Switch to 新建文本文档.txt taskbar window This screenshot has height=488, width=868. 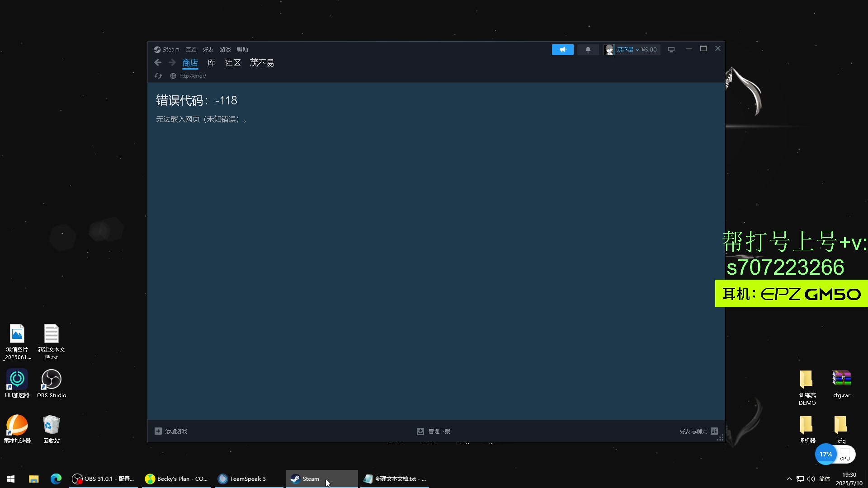tap(395, 479)
